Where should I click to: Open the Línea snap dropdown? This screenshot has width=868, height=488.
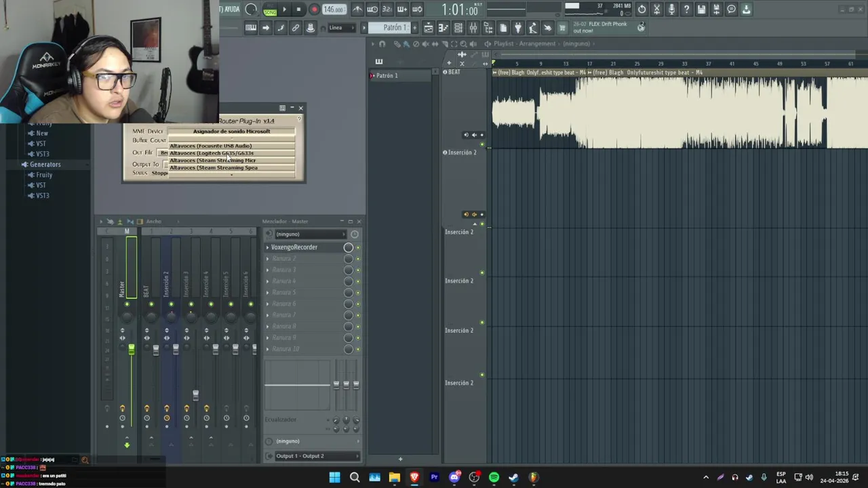tap(340, 28)
